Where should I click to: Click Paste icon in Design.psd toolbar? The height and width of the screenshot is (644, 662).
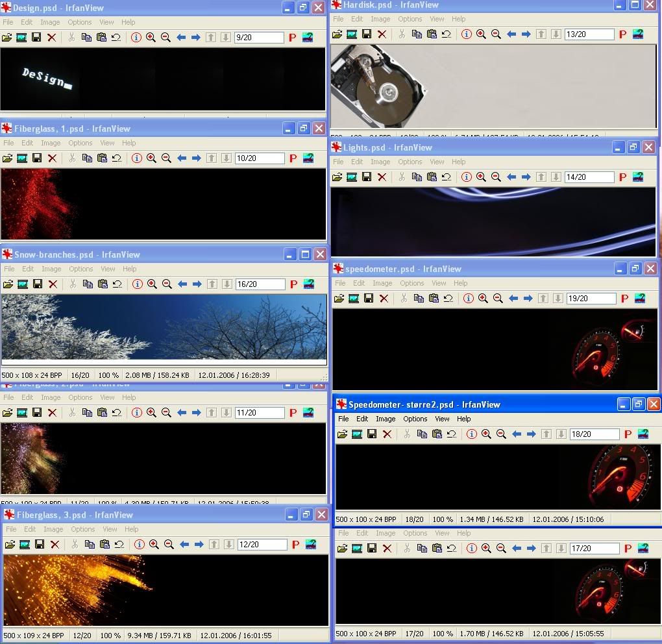coord(101,38)
